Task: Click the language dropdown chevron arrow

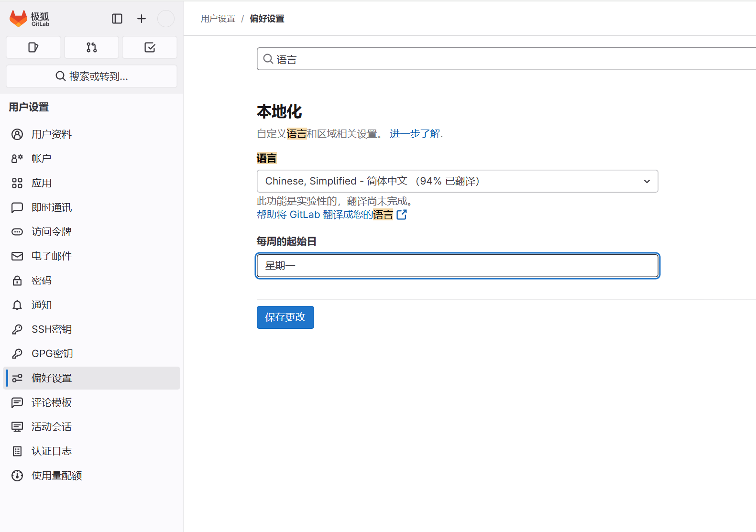Action: coord(647,181)
